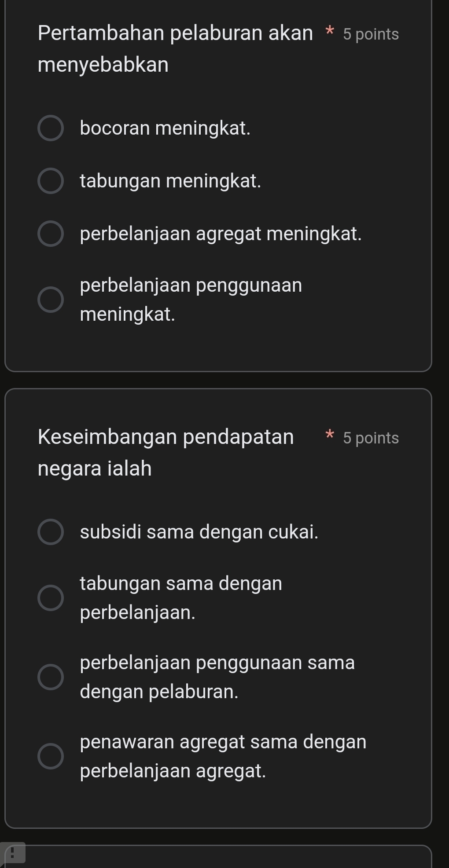Viewport: 449px width, 868px height.
Task: Click the 'Pertambahan pelaburan akan menyebabkan' question title
Action: [x=175, y=48]
